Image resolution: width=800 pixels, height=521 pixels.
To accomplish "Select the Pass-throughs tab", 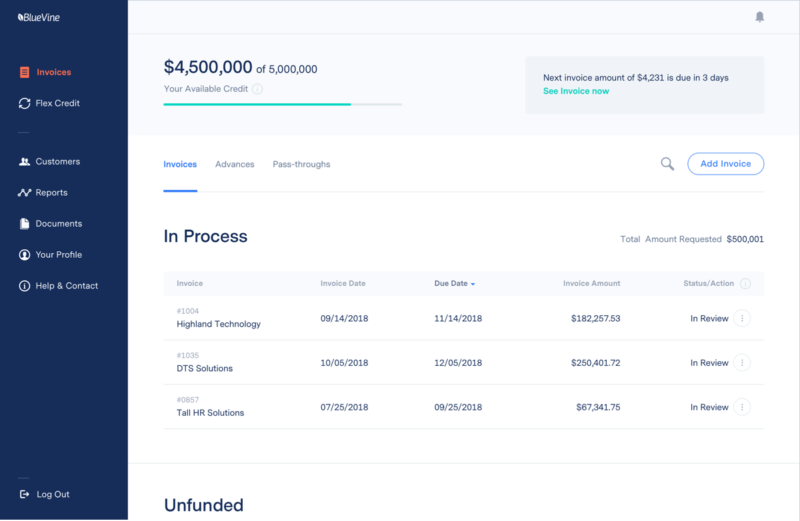I will (301, 164).
